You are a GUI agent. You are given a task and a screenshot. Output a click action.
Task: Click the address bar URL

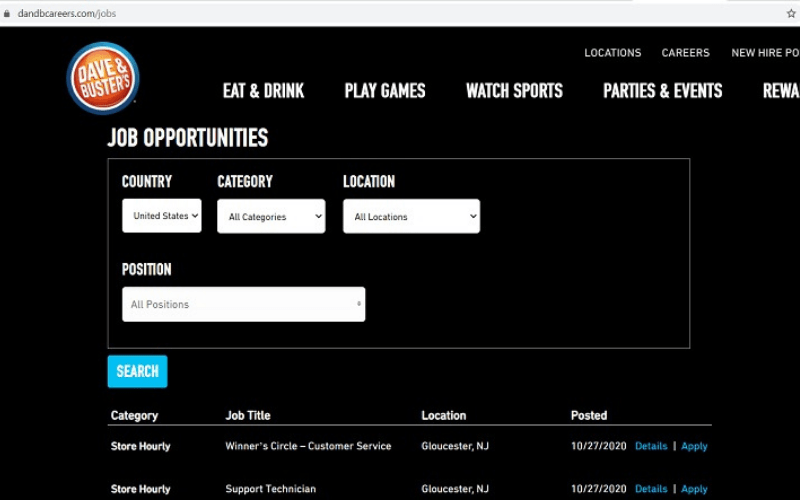pyautogui.click(x=67, y=14)
